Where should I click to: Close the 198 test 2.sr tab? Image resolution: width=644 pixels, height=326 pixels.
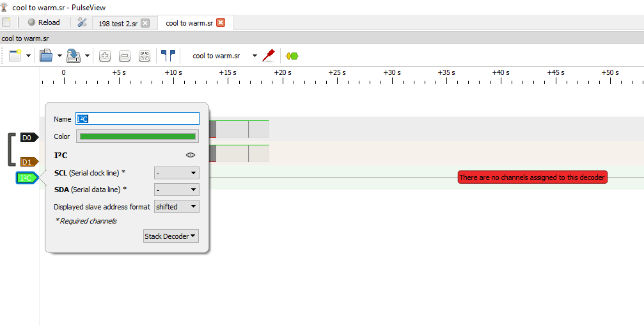(x=145, y=23)
